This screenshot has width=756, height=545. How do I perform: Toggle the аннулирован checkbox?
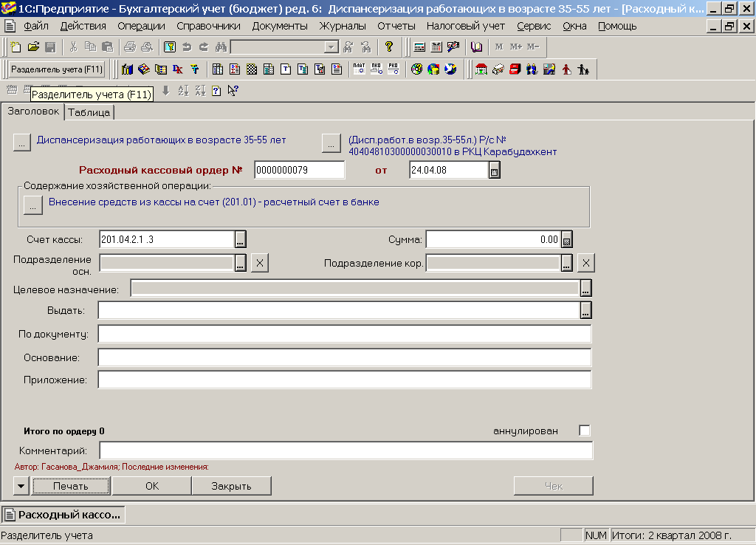pos(585,431)
